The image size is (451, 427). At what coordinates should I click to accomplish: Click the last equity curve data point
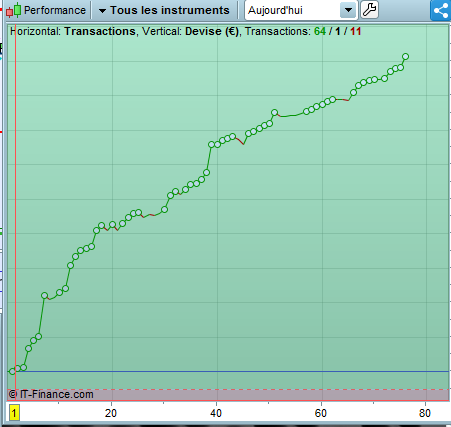(405, 57)
